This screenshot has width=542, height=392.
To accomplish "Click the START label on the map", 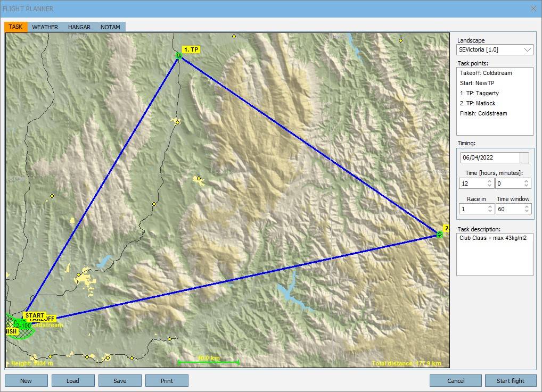I will point(34,315).
